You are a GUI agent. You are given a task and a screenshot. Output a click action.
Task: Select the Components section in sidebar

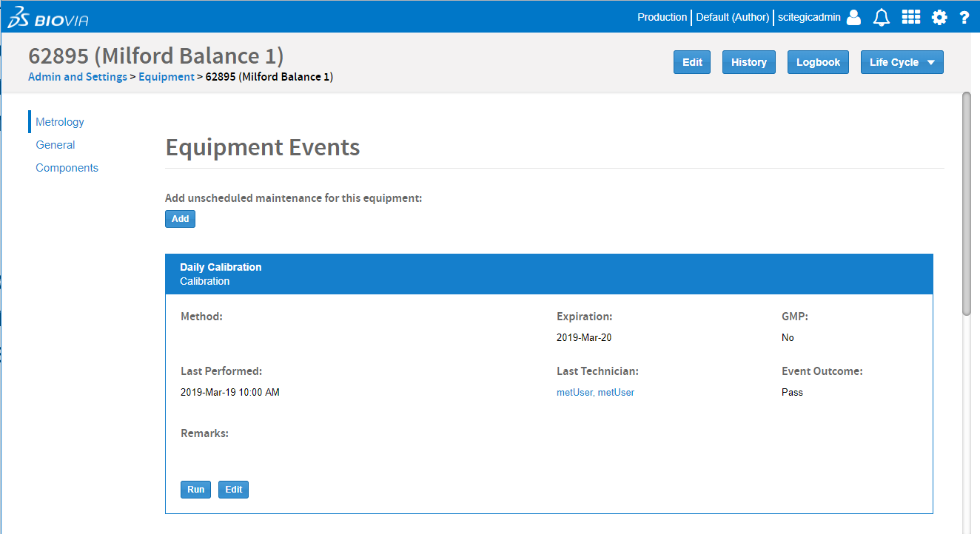point(67,168)
